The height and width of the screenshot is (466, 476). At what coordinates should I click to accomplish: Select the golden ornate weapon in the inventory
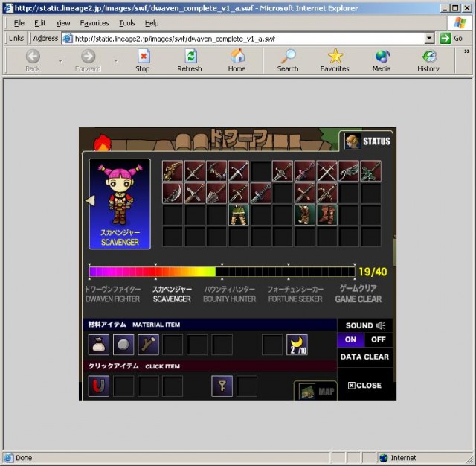[173, 171]
